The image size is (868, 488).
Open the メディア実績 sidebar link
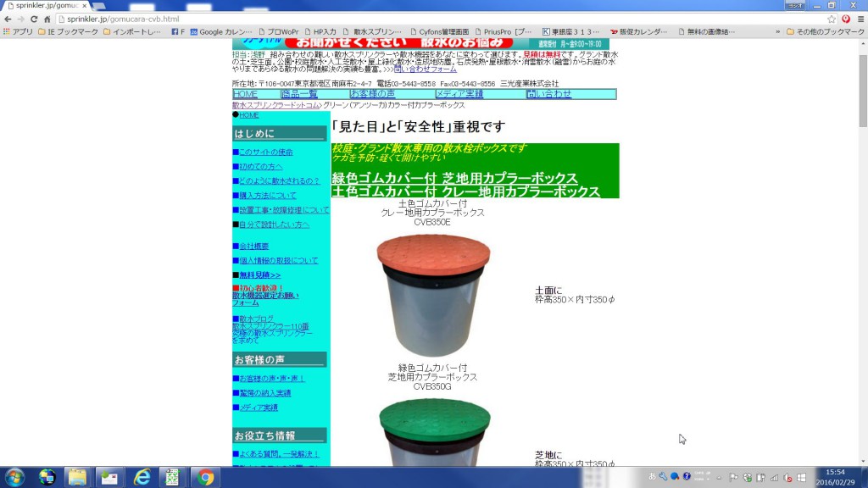click(x=259, y=408)
